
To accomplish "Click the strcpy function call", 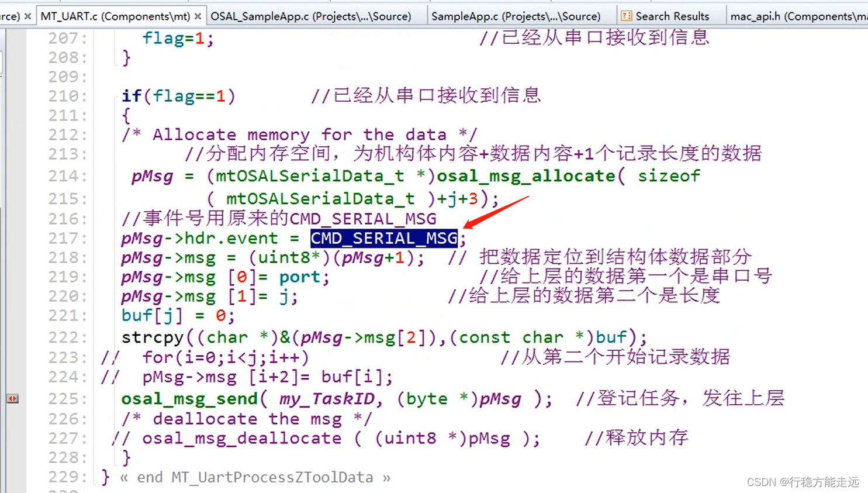I will point(153,337).
